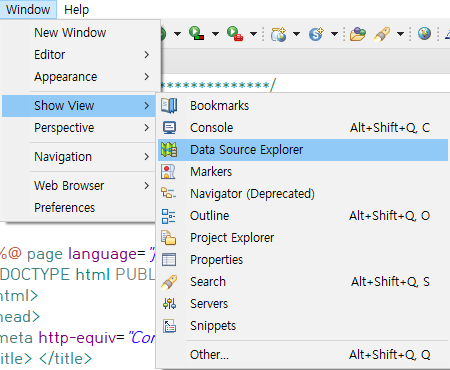Click the Open Web Browser globe icon
The image size is (450, 370).
click(x=424, y=34)
